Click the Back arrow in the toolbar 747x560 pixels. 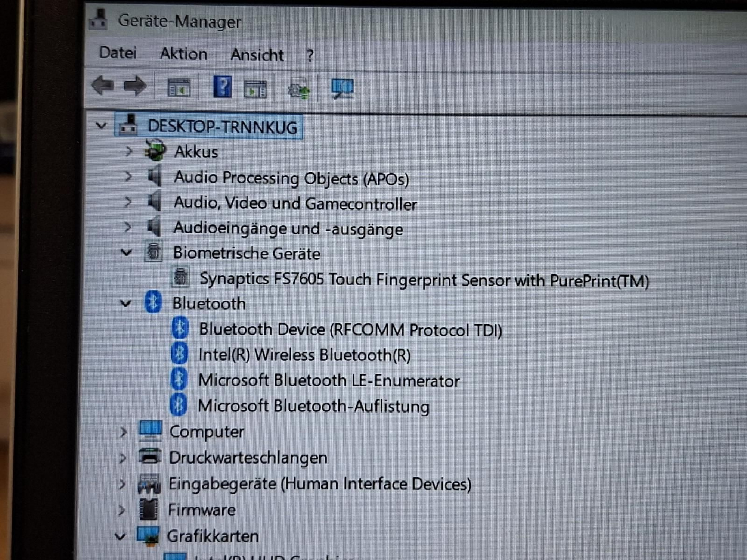point(103,85)
